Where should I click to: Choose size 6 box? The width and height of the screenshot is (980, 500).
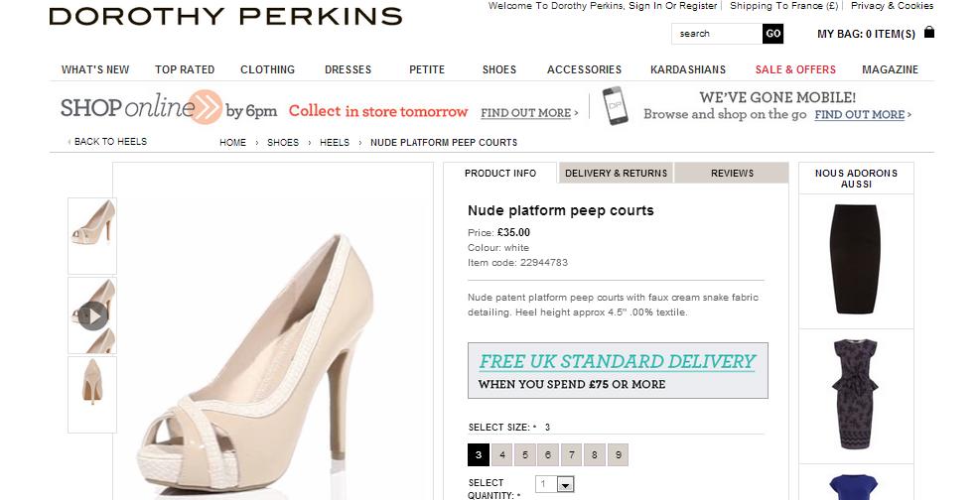pos(548,455)
